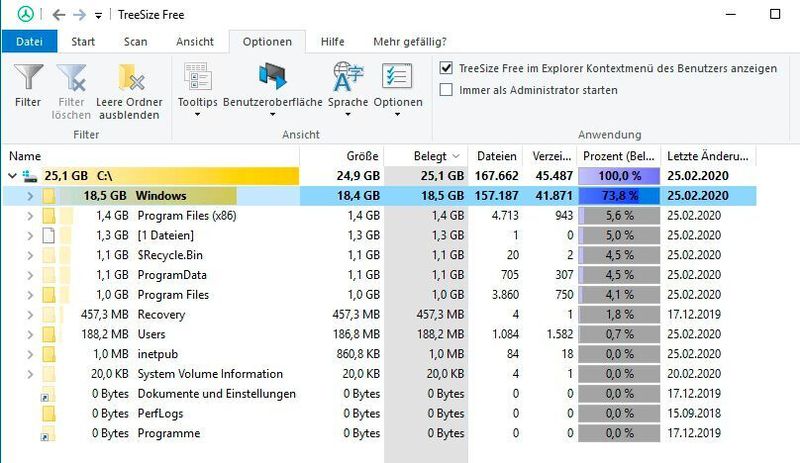The image size is (800, 463).
Task: Sort by Letzte Änderu... column header
Action: (x=709, y=156)
